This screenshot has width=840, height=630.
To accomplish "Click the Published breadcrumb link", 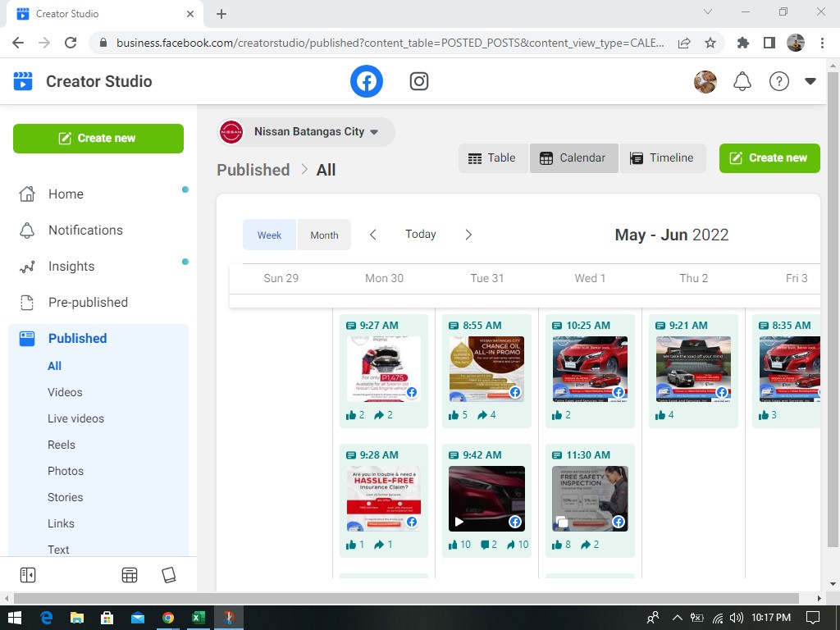I will [x=253, y=170].
